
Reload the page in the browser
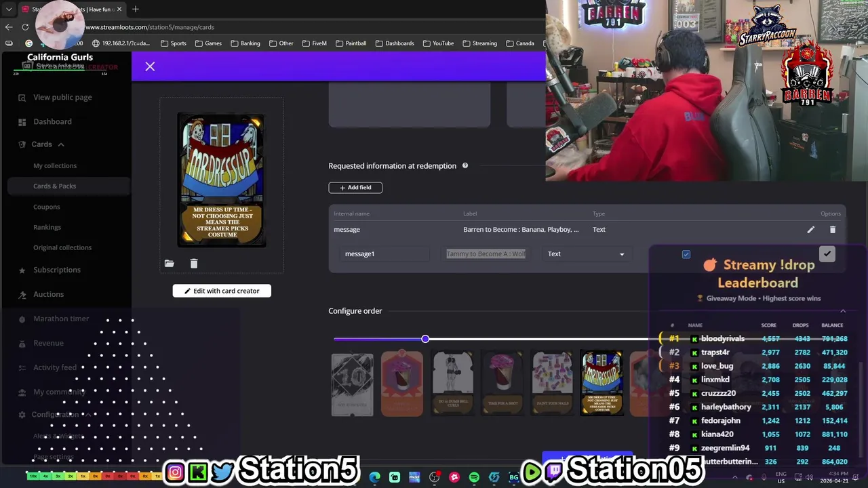tap(25, 27)
